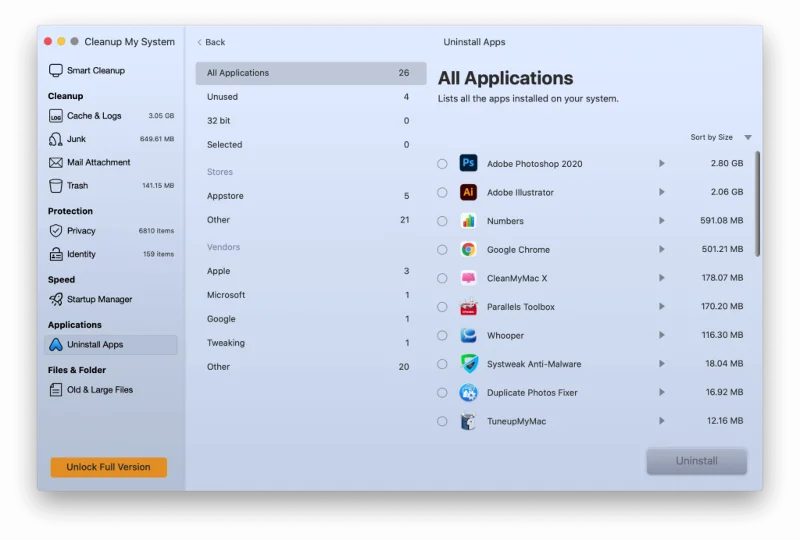This screenshot has height=540, width=800.
Task: Open Old & Large Files section
Action: pyautogui.click(x=99, y=390)
